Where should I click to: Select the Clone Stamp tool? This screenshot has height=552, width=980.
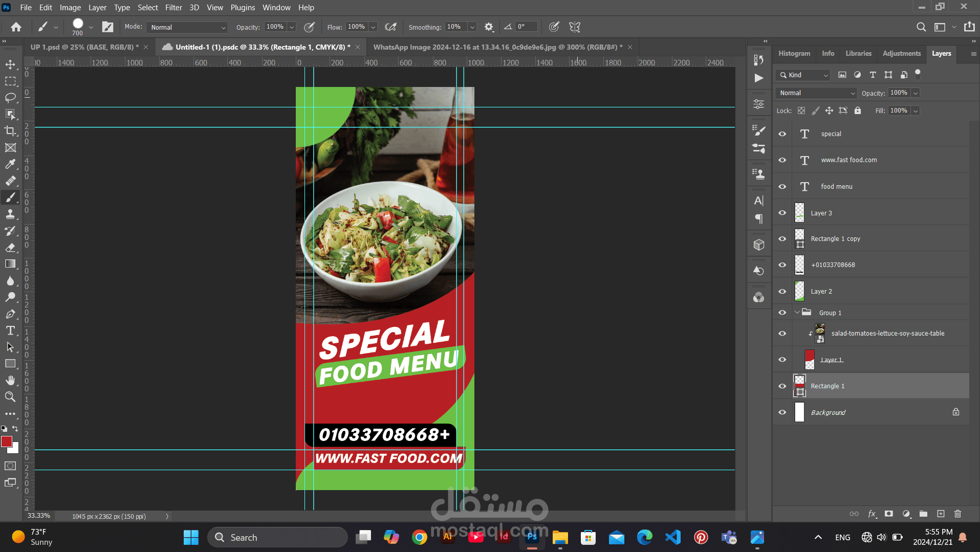point(10,214)
